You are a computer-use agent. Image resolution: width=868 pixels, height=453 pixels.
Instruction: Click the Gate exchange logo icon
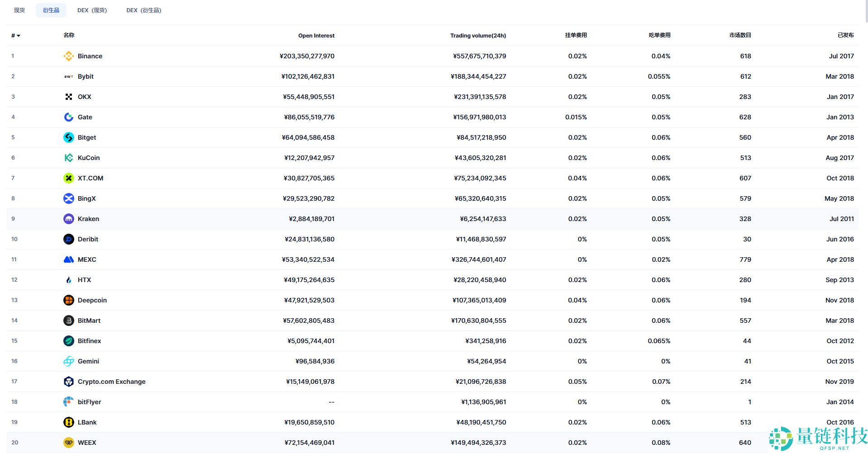click(x=68, y=117)
